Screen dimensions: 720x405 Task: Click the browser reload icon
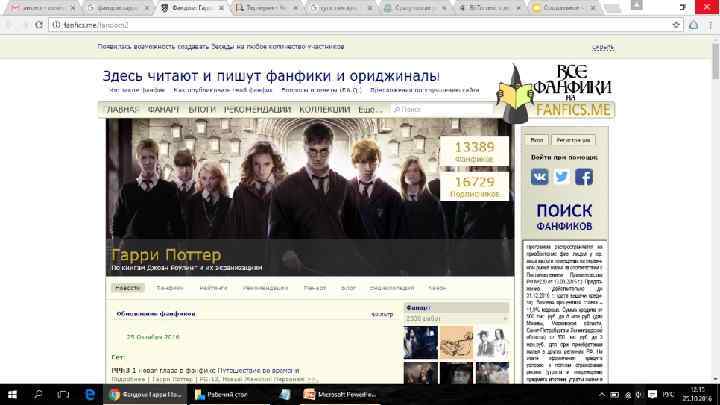click(39, 25)
